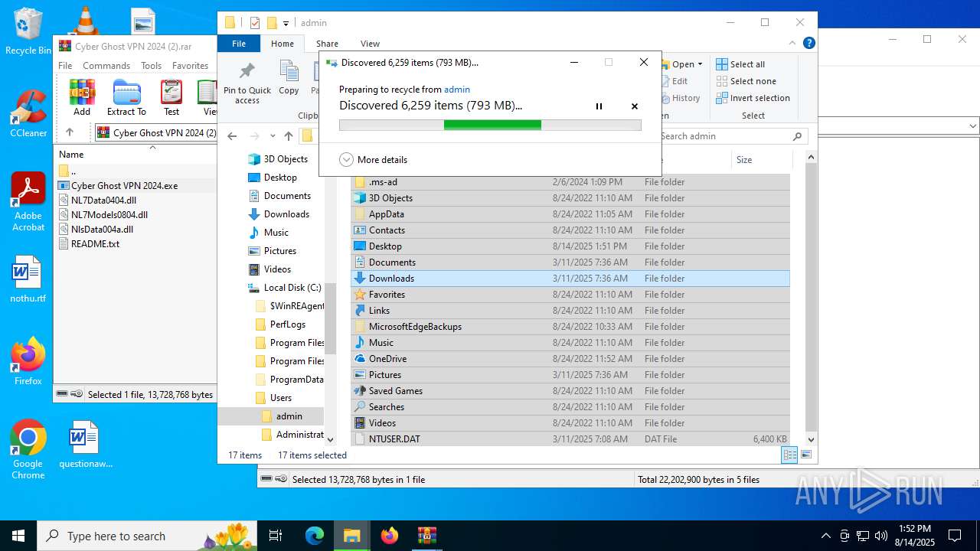Open Explorer File tab
This screenshot has width=980, height=551.
click(239, 44)
